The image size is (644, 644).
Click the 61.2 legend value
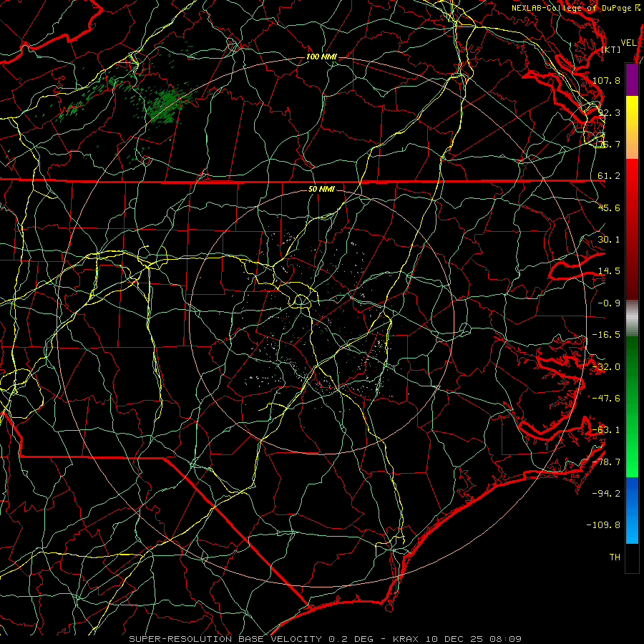pyautogui.click(x=609, y=176)
